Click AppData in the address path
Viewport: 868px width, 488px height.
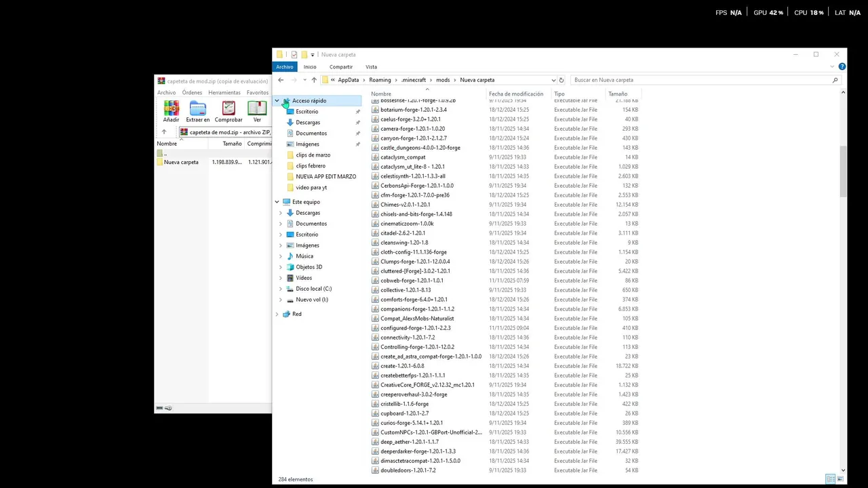pyautogui.click(x=348, y=80)
